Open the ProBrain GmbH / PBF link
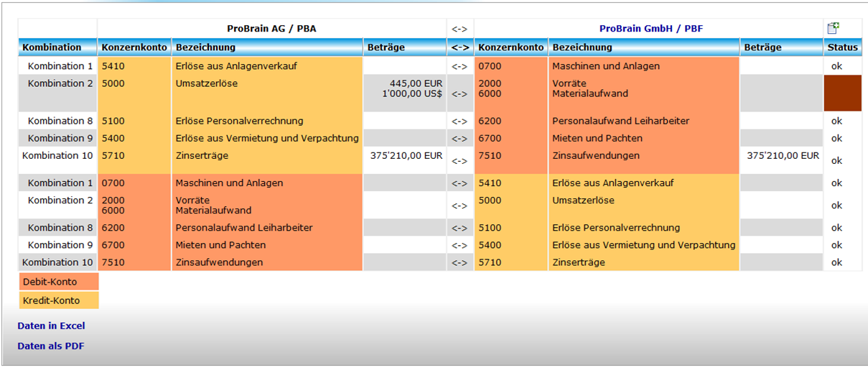This screenshot has height=368, width=868. 650,29
